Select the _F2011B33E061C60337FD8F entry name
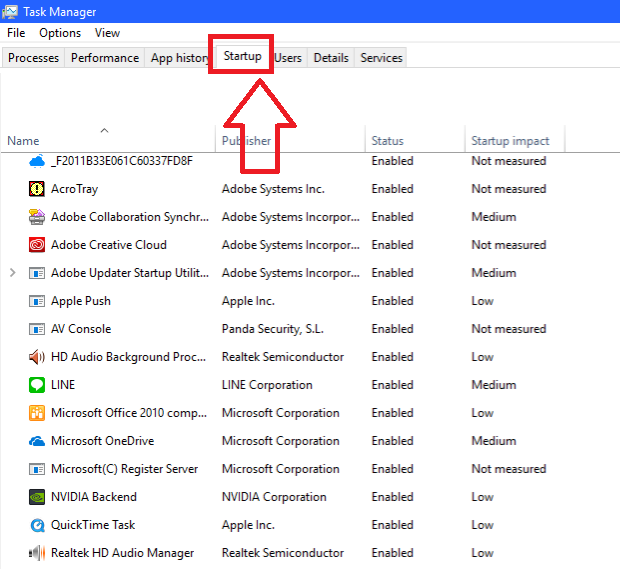 pyautogui.click(x=122, y=161)
